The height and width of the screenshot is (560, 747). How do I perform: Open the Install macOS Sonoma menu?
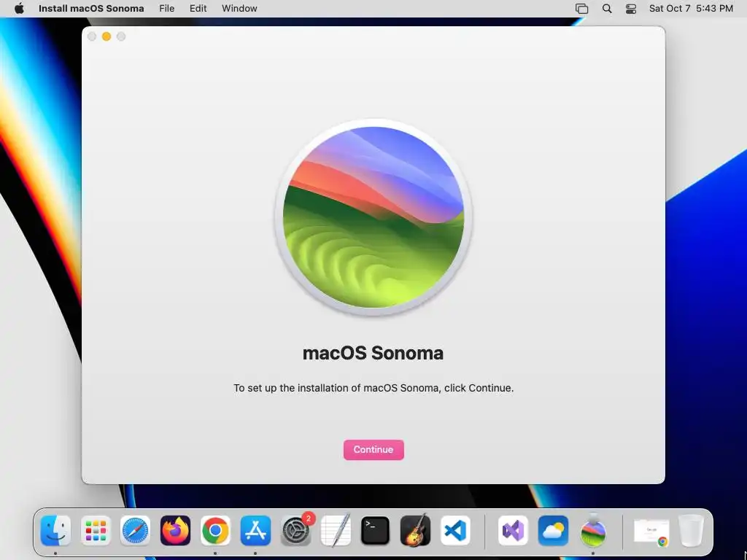(x=91, y=9)
